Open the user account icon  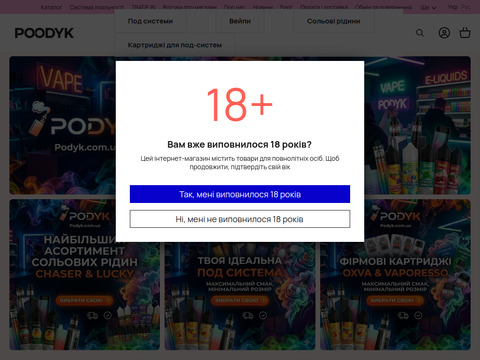coord(444,33)
